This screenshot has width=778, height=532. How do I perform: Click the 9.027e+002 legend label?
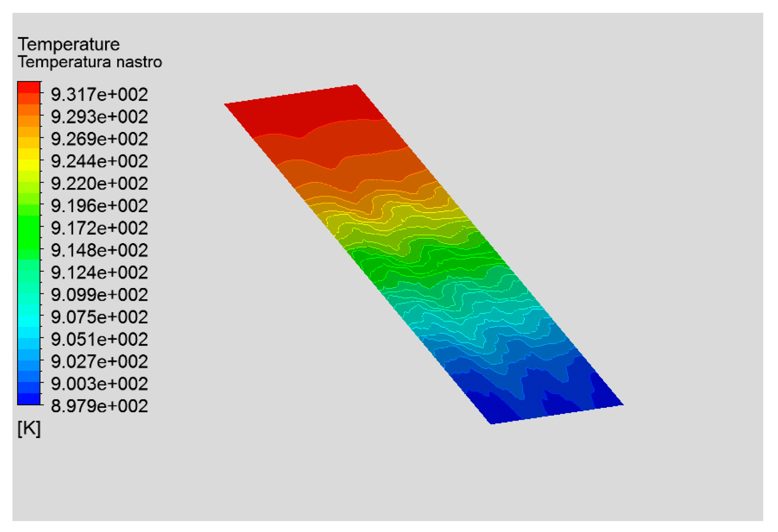tap(99, 362)
